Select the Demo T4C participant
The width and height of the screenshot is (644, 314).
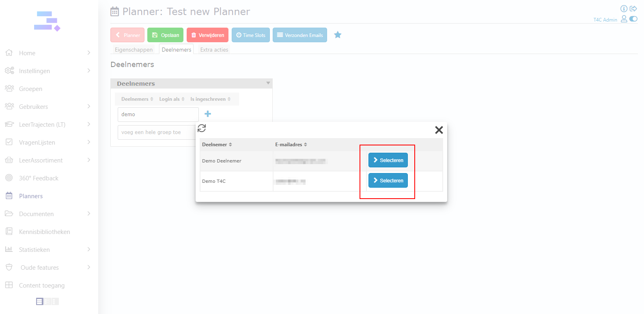pyautogui.click(x=388, y=181)
